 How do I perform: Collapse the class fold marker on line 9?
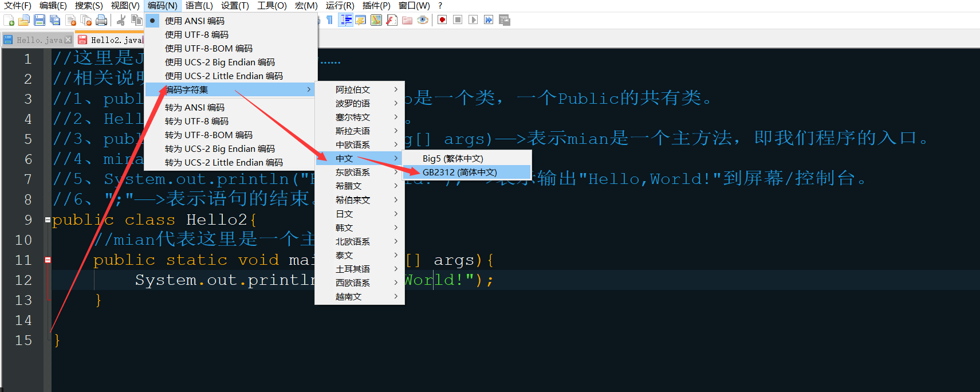pyautogui.click(x=48, y=219)
